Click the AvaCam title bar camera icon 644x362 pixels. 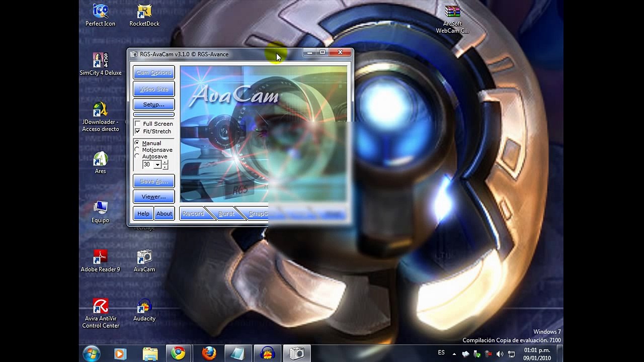[134, 54]
